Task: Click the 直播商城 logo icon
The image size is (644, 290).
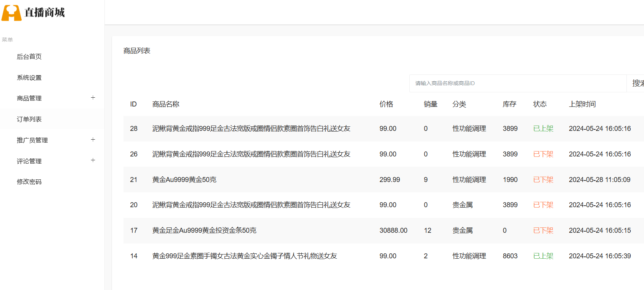Action: (x=11, y=13)
